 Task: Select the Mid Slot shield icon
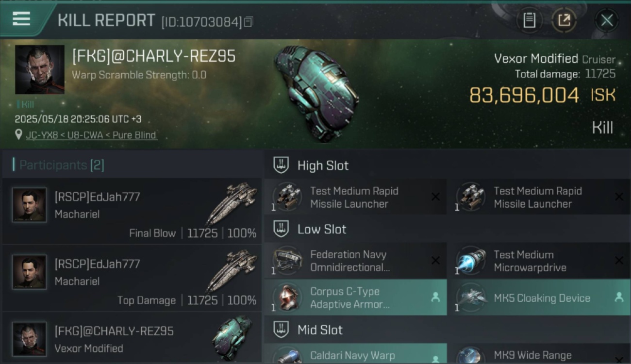coord(281,330)
